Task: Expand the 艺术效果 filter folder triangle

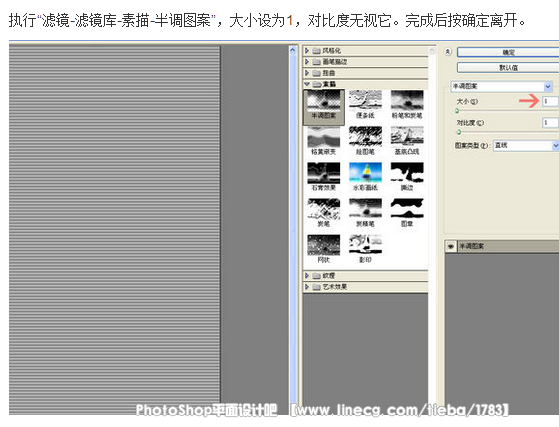Action: (307, 287)
